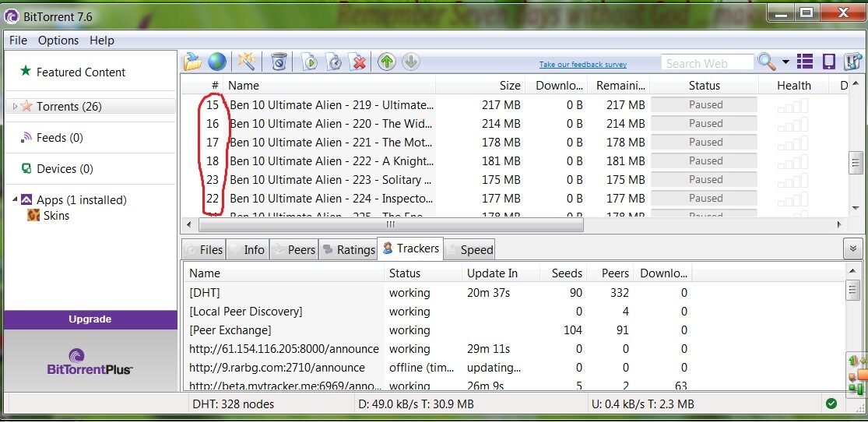Click the Paused status bar of torrent 219
The image size is (868, 423).
pyautogui.click(x=705, y=104)
